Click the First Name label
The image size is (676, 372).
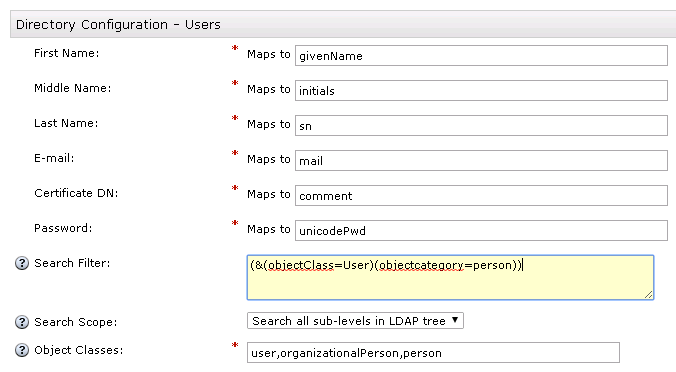[x=66, y=53]
